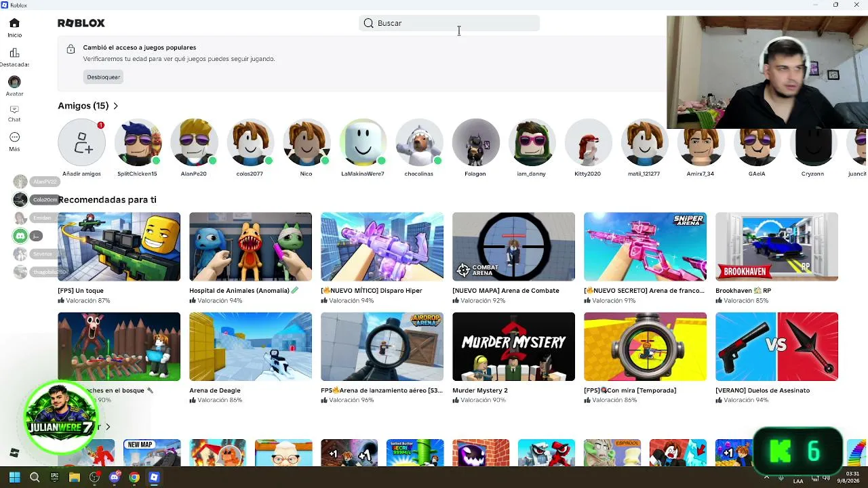Click the Roblox logo in the header
Image resolution: width=868 pixels, height=488 pixels.
click(x=81, y=23)
